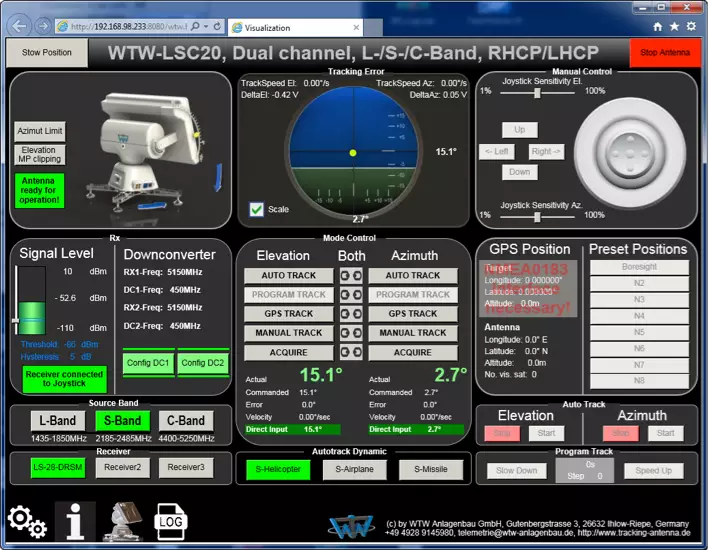Click the search magnifier in address bar
This screenshot has width=708, height=550.
(x=195, y=27)
